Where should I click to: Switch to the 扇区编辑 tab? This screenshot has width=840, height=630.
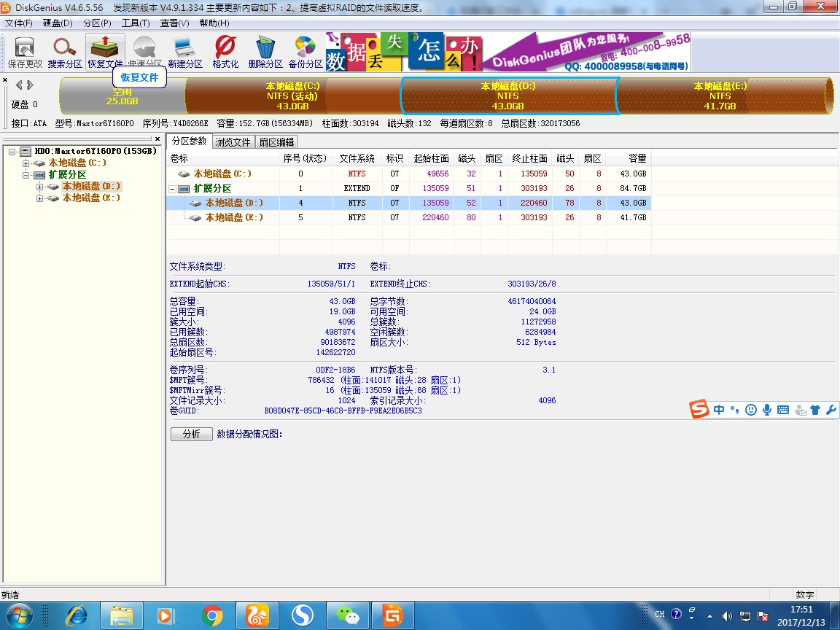coord(276,142)
